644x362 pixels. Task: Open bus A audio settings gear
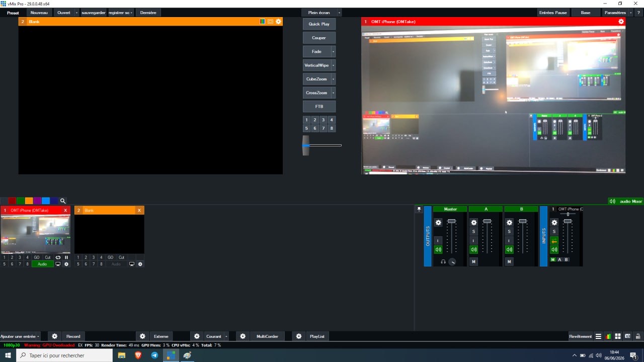(473, 222)
